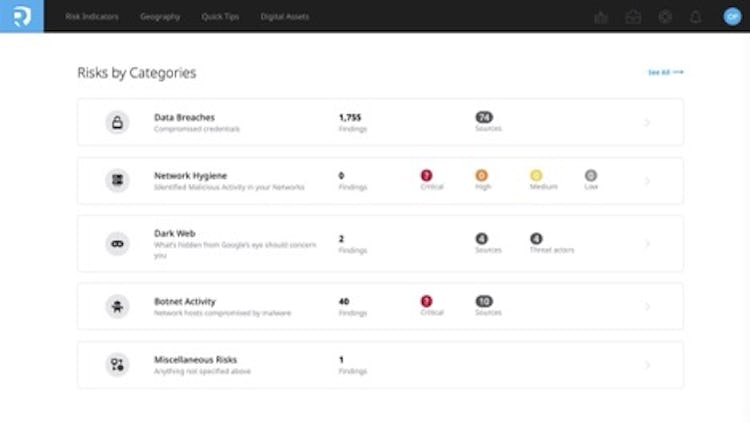Screen dimensions: 750x423
Task: Switch to the Geography menu item
Action: 160,17
